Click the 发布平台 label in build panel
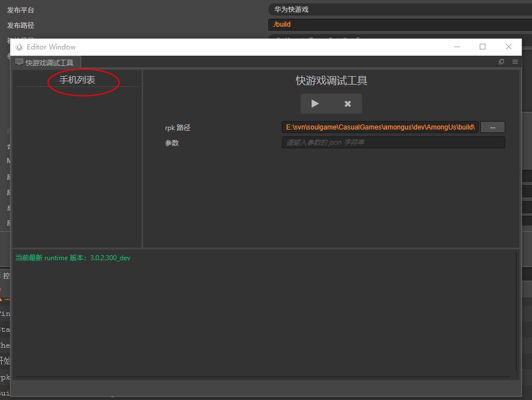Screen dimensions: 532x400 pyautogui.click(x=20, y=10)
